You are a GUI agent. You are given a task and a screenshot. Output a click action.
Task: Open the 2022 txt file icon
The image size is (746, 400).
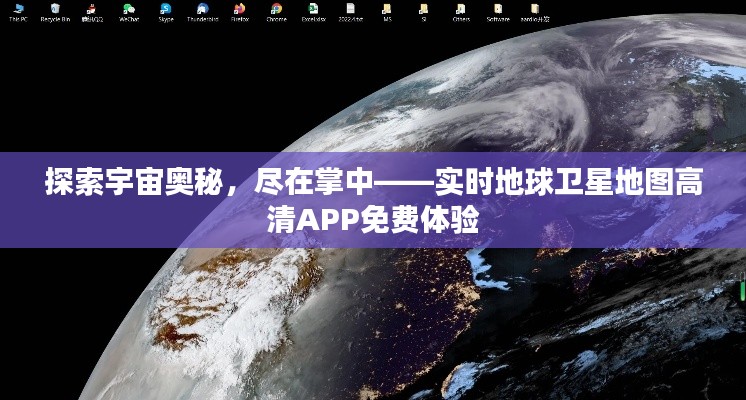coord(351,12)
